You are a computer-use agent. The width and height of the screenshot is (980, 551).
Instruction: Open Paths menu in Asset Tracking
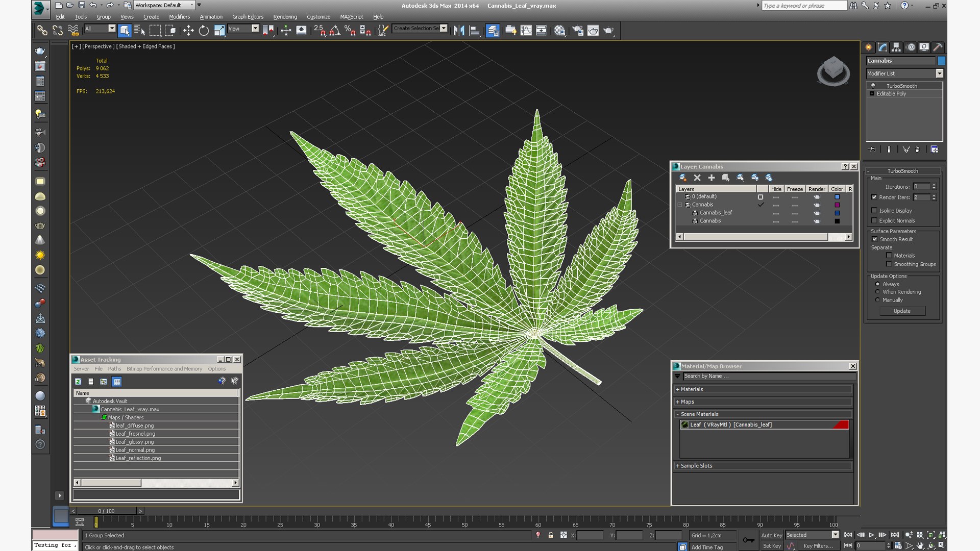114,369
